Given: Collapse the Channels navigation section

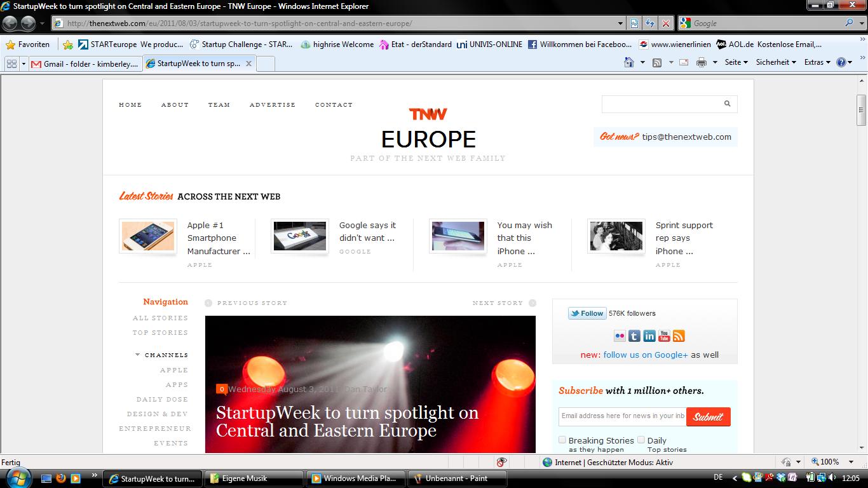Looking at the screenshot, I should [x=138, y=355].
